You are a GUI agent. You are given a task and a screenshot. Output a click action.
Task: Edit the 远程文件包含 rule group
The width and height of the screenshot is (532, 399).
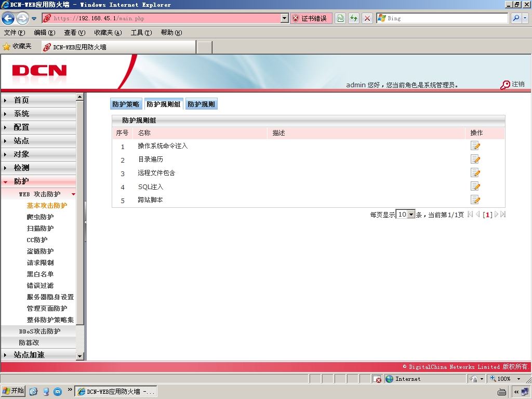[x=475, y=172]
